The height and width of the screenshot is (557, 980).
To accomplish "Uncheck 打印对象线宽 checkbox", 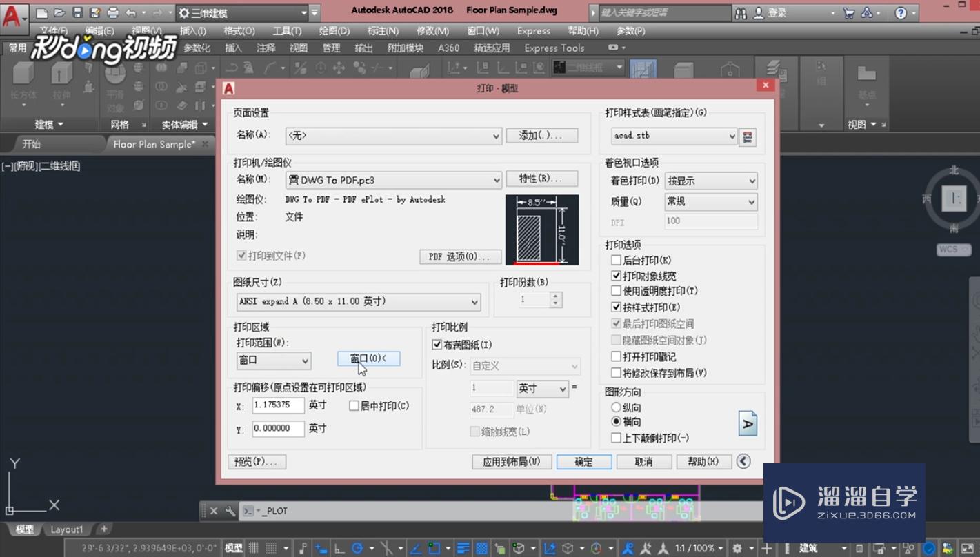I will 617,276.
